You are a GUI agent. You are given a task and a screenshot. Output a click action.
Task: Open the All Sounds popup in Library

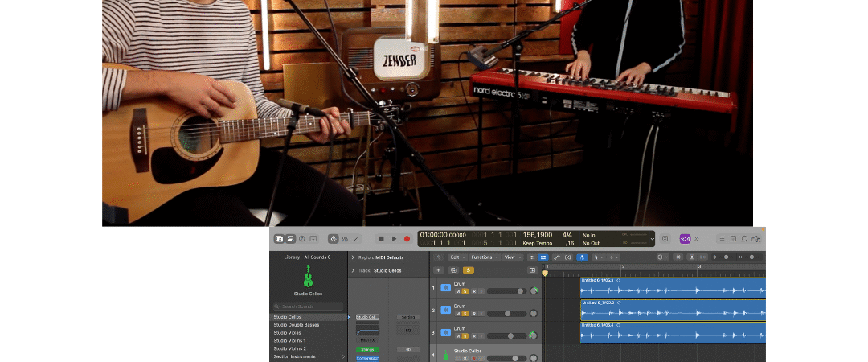(317, 257)
